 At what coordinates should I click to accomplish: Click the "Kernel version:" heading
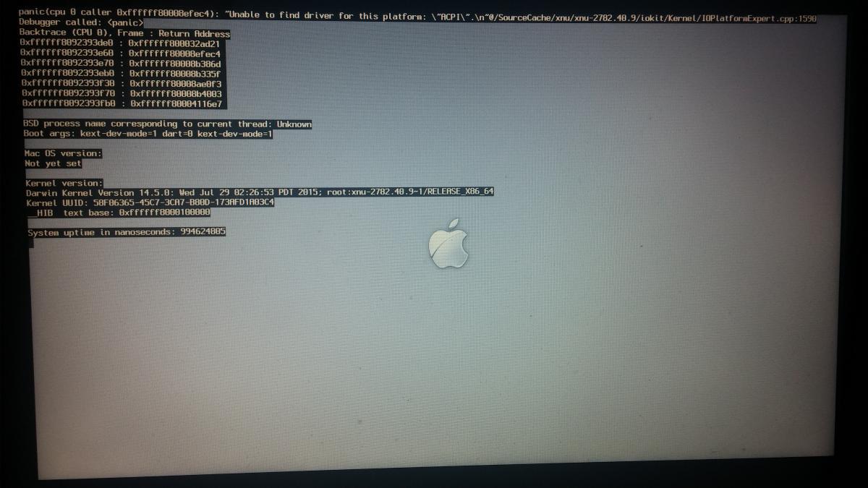coord(64,184)
